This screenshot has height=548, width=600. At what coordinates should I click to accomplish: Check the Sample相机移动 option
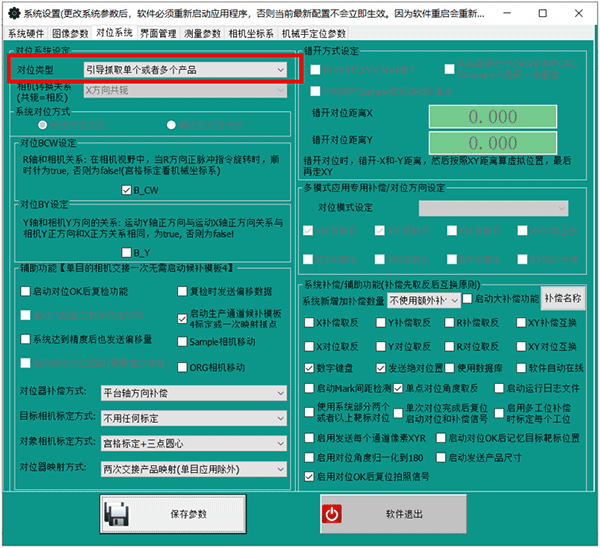coord(181,341)
